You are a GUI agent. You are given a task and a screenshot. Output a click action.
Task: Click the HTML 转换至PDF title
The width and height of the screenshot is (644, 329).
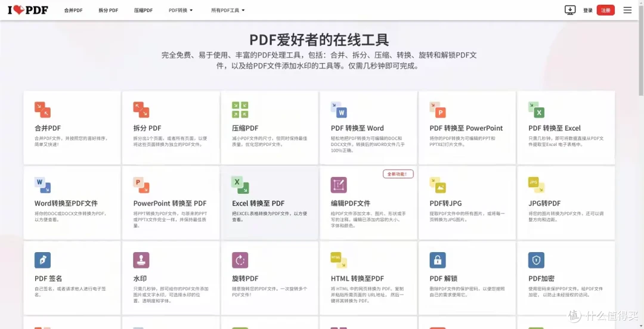(x=357, y=278)
